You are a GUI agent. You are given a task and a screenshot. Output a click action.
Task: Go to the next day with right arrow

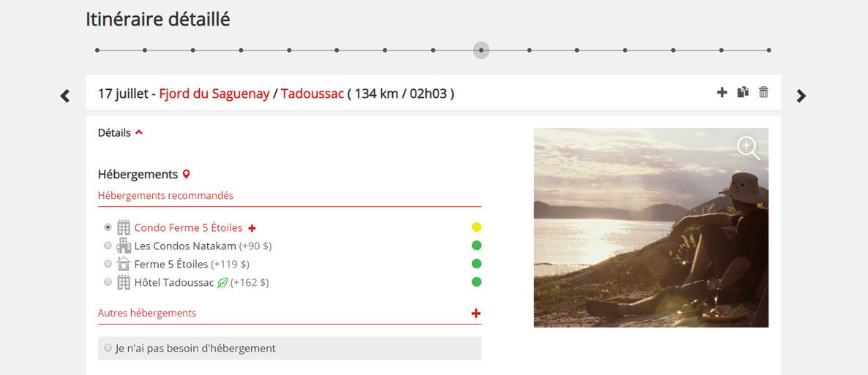(x=801, y=96)
